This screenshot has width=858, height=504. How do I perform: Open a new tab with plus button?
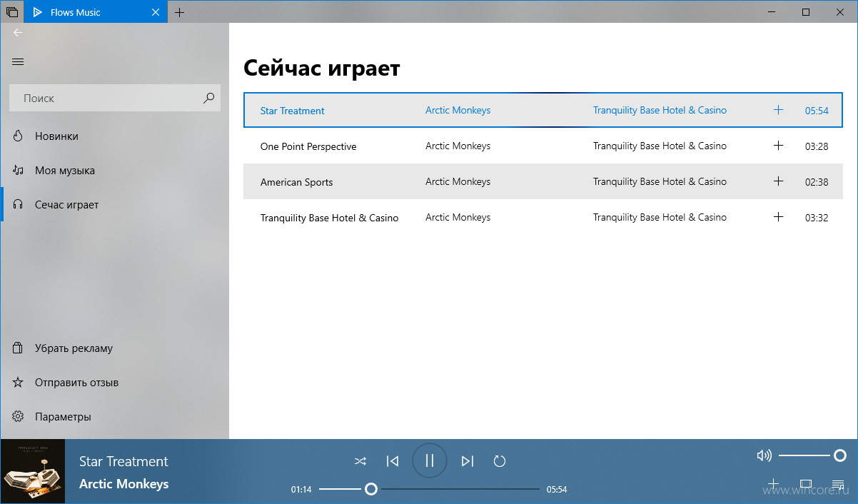(179, 12)
